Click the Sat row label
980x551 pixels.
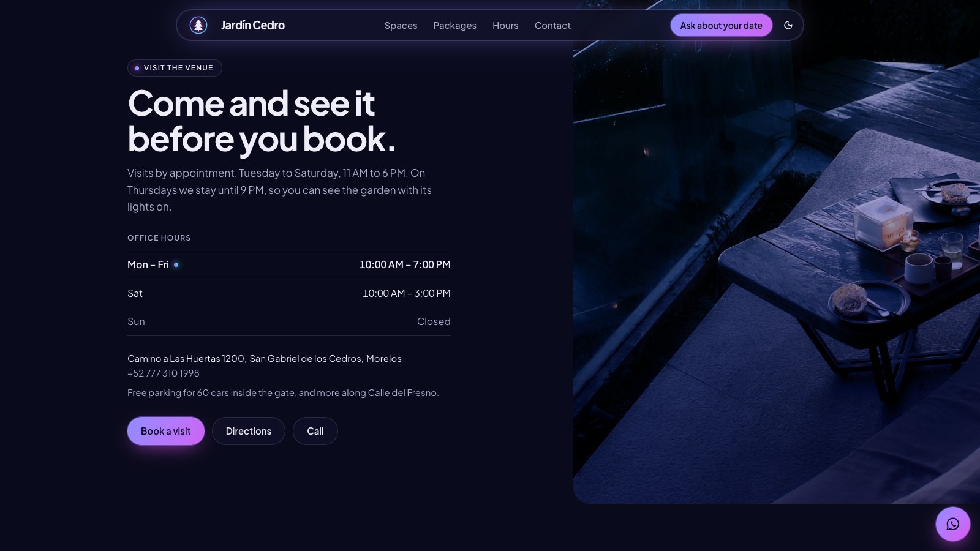[135, 293]
